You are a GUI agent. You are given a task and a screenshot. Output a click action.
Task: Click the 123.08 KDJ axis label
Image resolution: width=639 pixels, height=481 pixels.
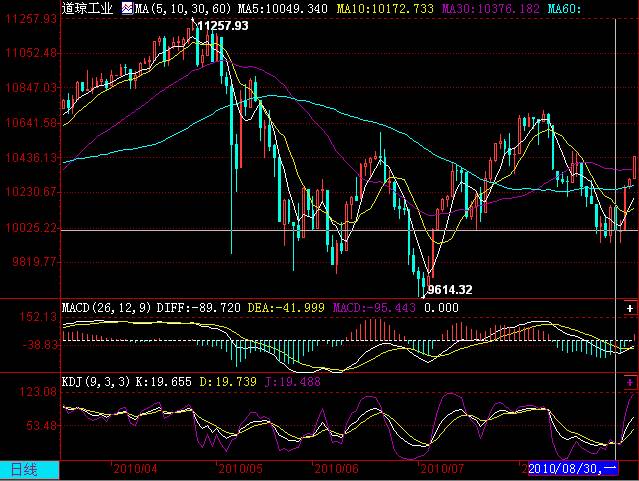tap(39, 392)
